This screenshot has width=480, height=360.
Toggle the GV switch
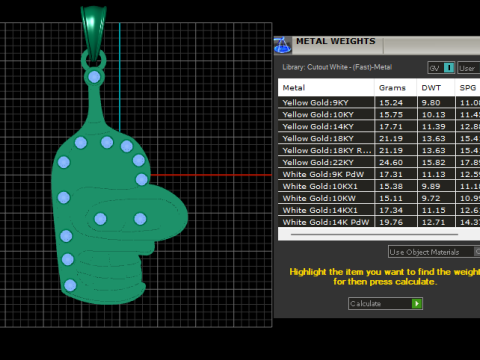click(441, 68)
